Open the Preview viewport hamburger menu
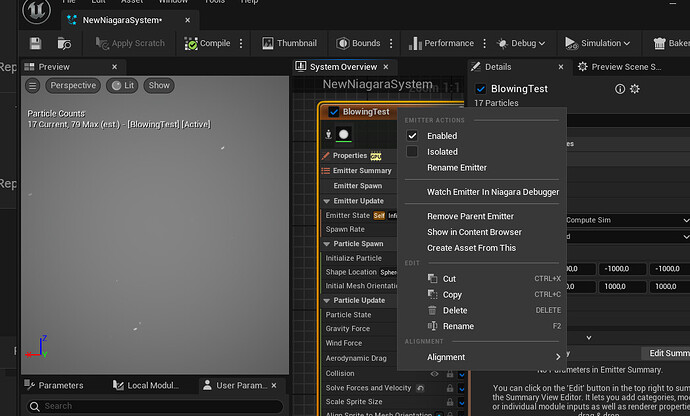Viewport: 690px width, 416px height. [33, 85]
